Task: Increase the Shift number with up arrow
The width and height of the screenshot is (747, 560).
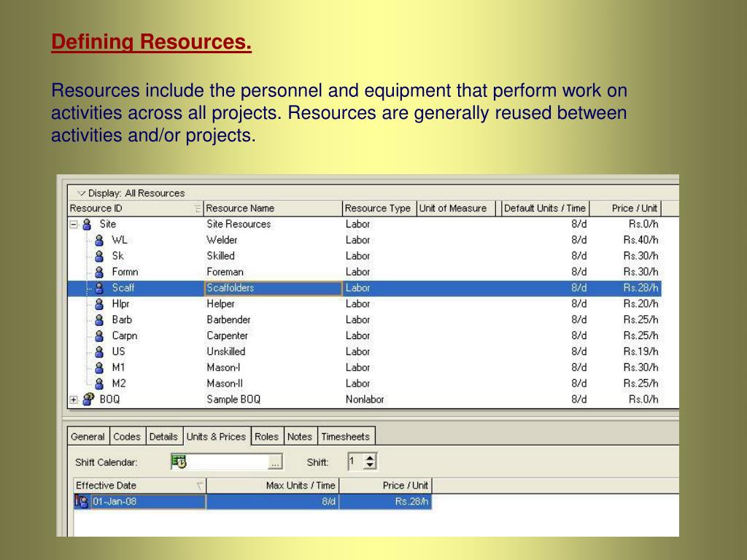Action: pos(371,458)
